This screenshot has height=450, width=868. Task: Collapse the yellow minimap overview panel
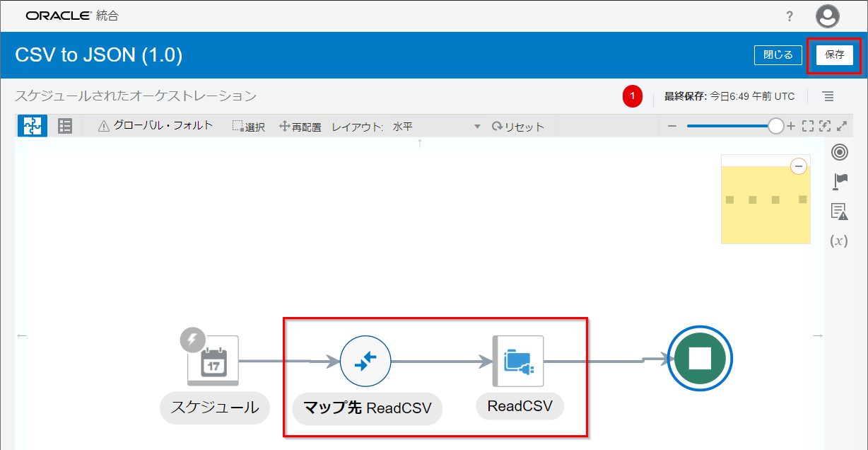pyautogui.click(x=798, y=166)
